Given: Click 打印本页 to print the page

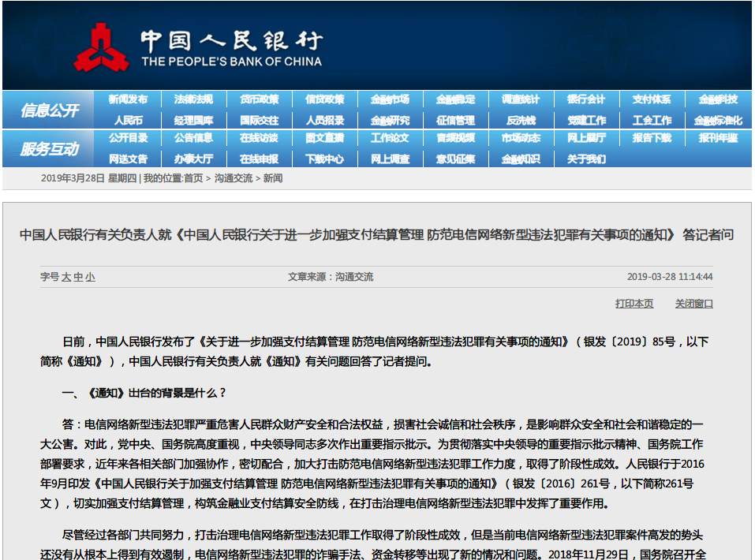Looking at the screenshot, I should click(634, 304).
